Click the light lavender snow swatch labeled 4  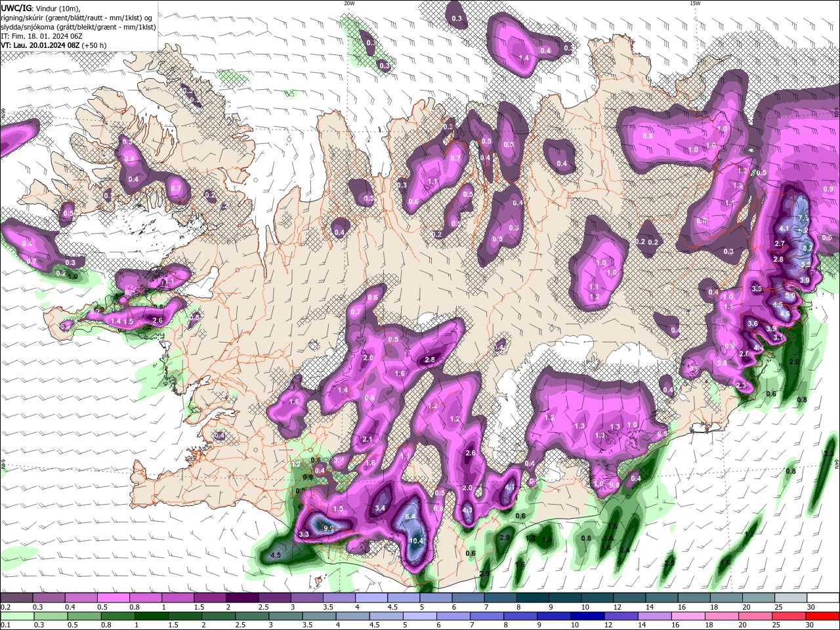[371, 597]
